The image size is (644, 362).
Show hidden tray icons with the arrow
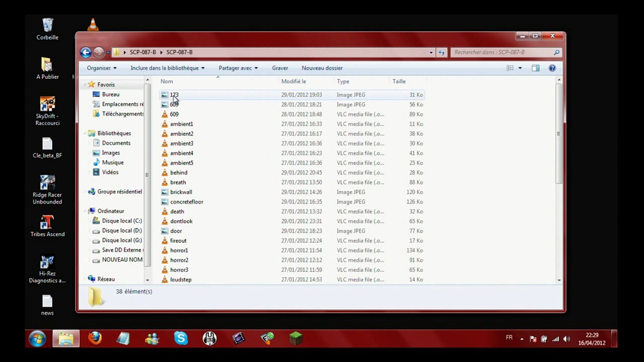click(522, 339)
